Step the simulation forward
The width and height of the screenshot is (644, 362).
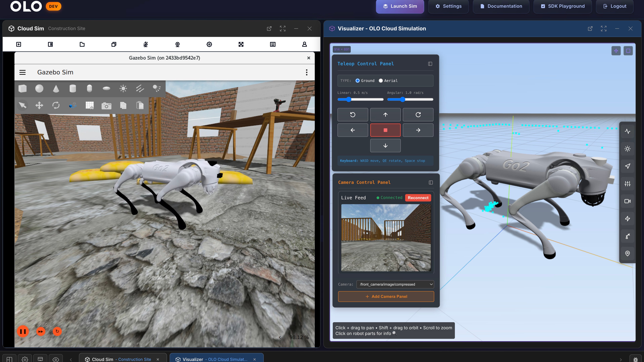pos(41,331)
